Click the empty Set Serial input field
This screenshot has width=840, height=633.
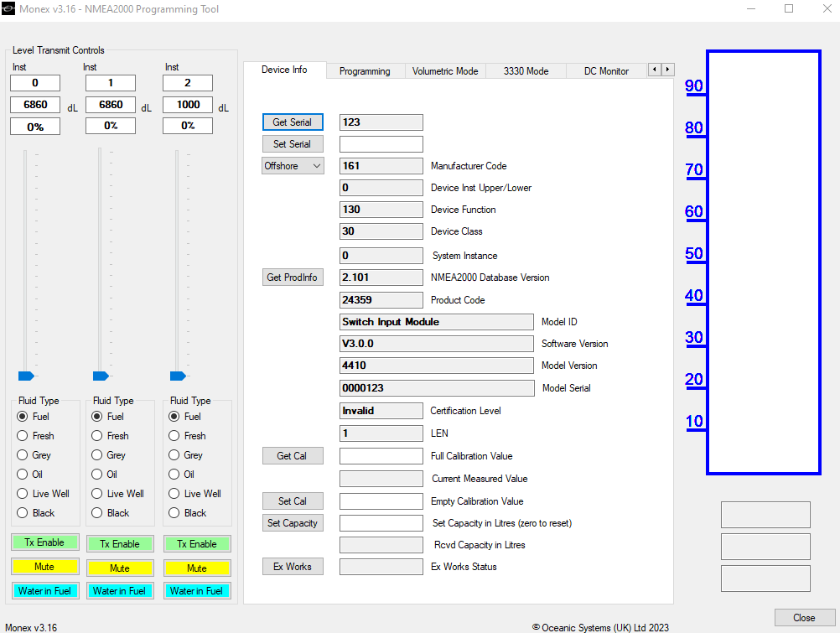point(381,144)
